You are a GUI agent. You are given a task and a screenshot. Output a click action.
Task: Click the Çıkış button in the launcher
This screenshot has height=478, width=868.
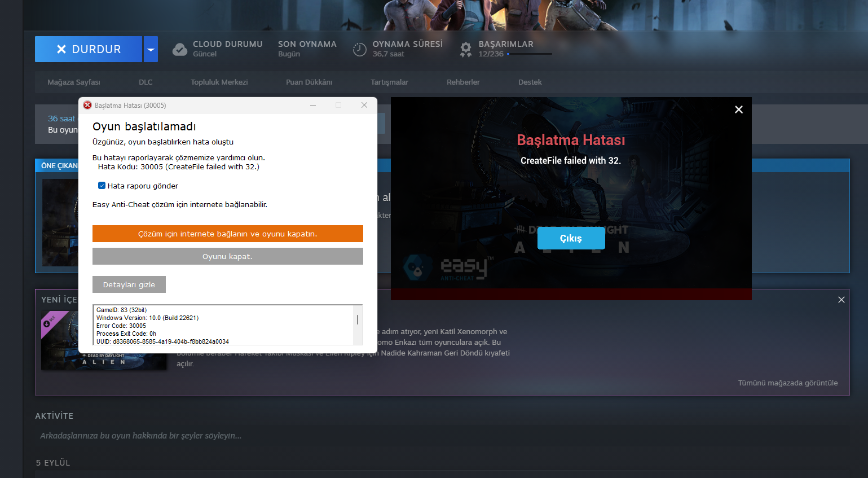click(571, 238)
